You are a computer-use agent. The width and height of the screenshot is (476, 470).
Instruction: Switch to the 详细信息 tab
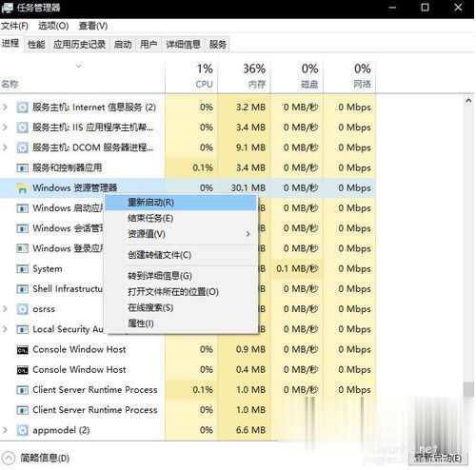pyautogui.click(x=184, y=45)
